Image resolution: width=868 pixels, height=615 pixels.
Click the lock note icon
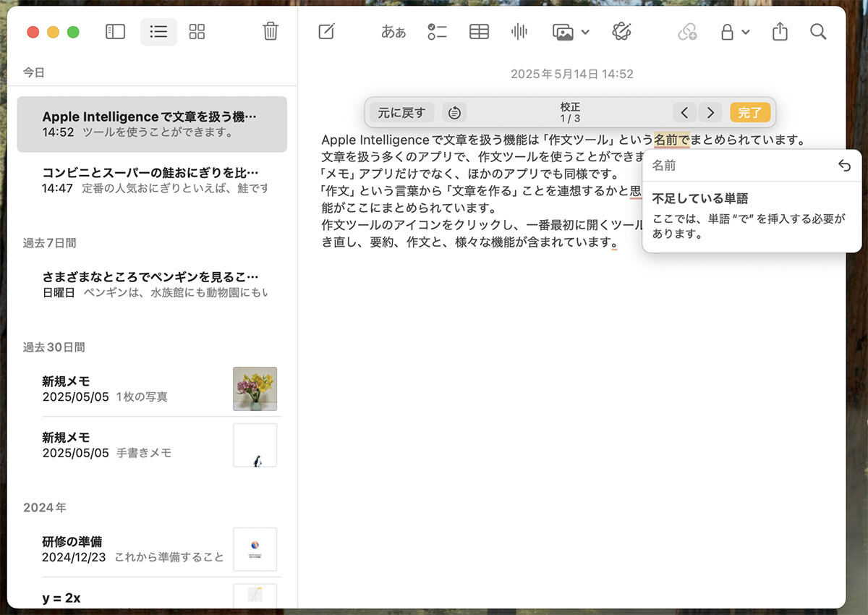(727, 32)
